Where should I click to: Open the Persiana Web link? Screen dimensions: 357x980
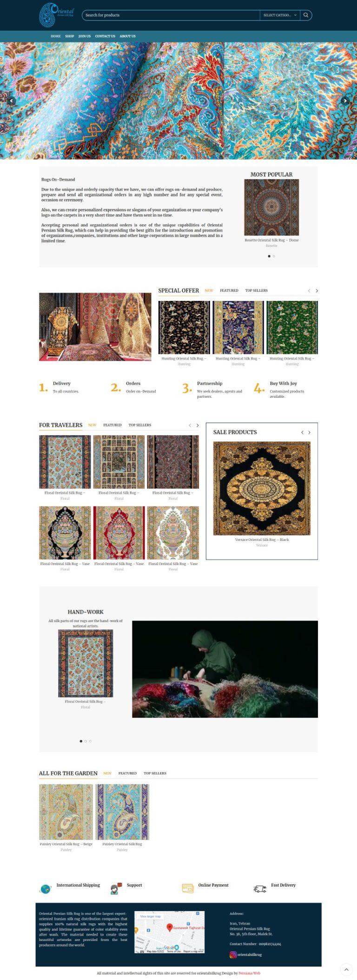tap(249, 973)
